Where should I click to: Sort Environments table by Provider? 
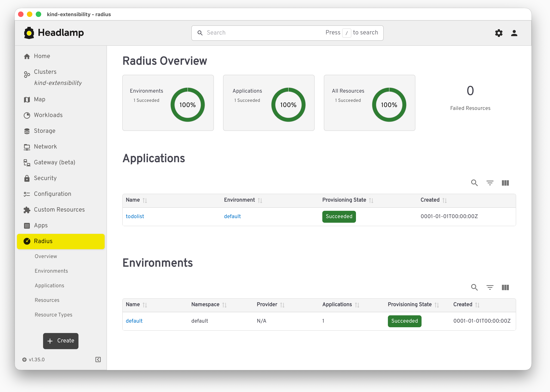[282, 305]
